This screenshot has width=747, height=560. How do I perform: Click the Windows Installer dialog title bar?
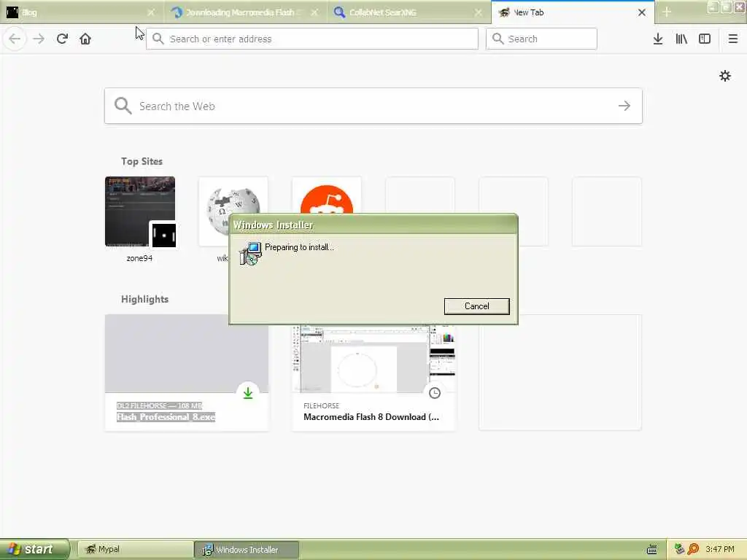[x=373, y=225]
